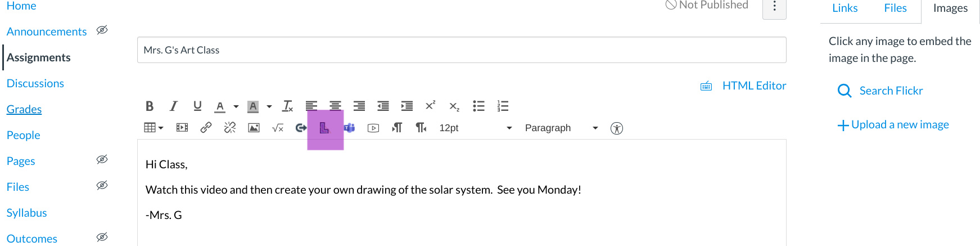Toggle the eye icon beside Pages
Image resolution: width=980 pixels, height=246 pixels.
(102, 160)
